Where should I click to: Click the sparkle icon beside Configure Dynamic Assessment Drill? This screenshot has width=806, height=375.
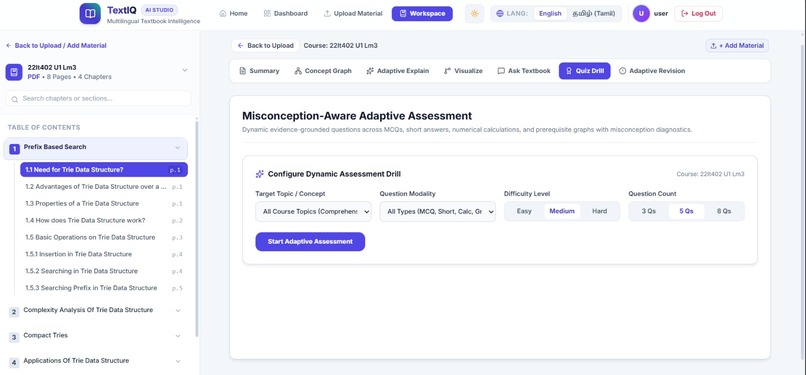(260, 174)
